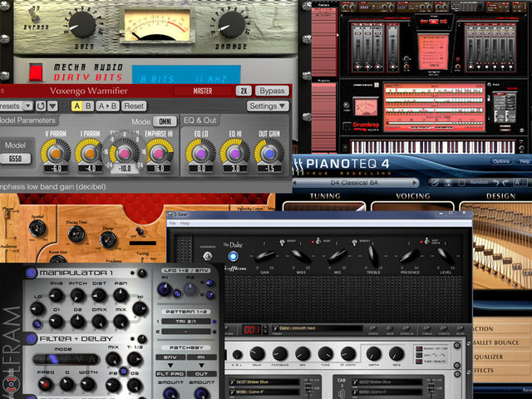Go to the previous Pianoteq preset arrow
The image size is (532, 399).
point(295,183)
